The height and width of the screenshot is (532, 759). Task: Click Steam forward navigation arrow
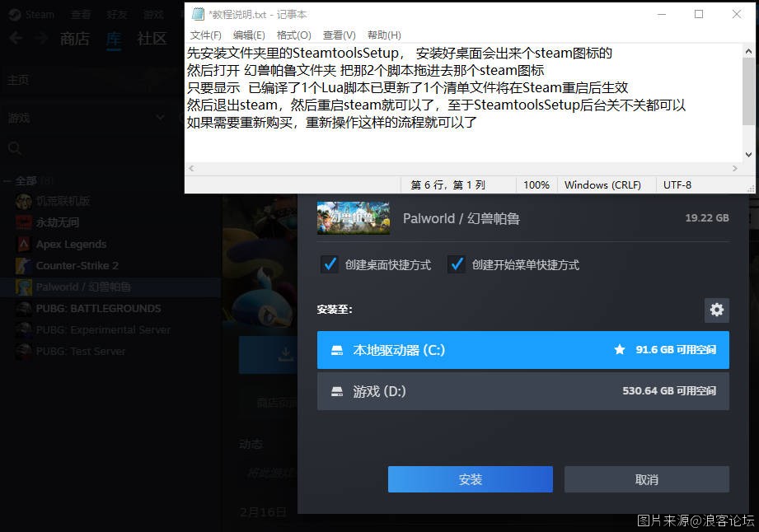42,38
